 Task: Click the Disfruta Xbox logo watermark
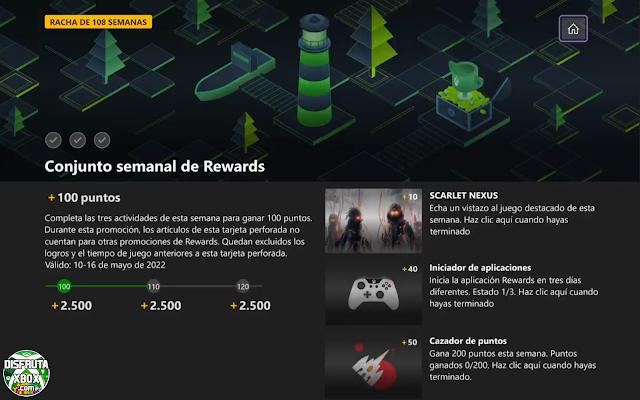(x=26, y=373)
